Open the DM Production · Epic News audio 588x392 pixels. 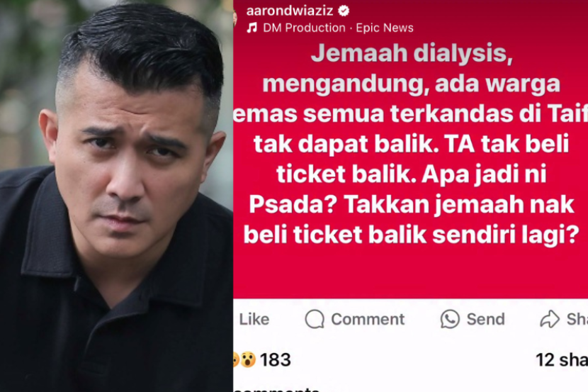tap(338, 28)
